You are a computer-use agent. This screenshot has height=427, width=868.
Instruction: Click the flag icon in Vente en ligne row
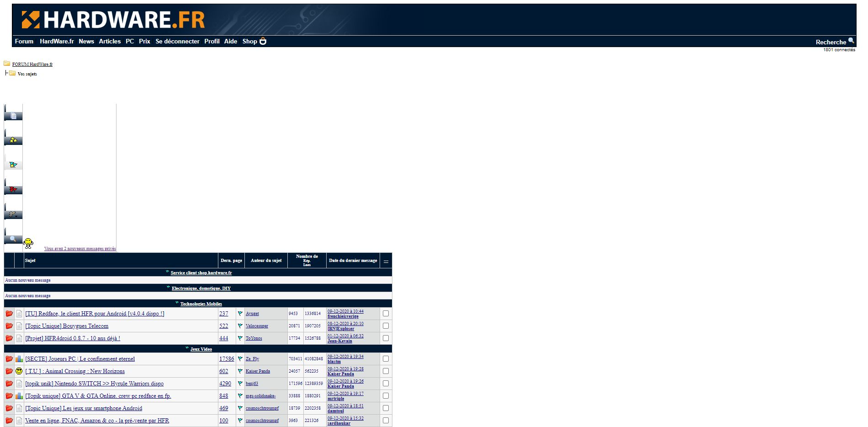pyautogui.click(x=240, y=421)
